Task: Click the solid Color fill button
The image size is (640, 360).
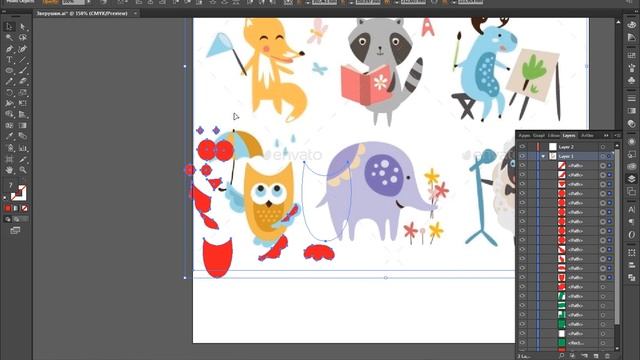Action: tap(8, 209)
